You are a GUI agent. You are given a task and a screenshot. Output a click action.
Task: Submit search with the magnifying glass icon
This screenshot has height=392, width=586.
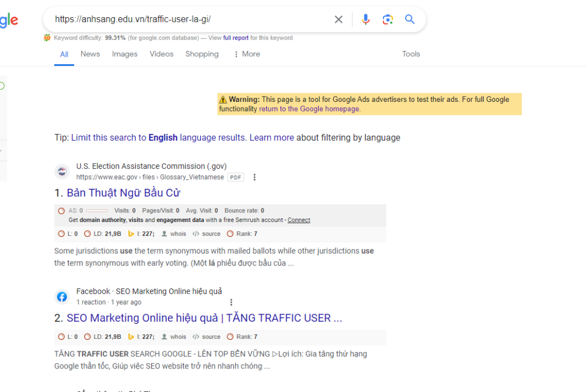(x=410, y=19)
